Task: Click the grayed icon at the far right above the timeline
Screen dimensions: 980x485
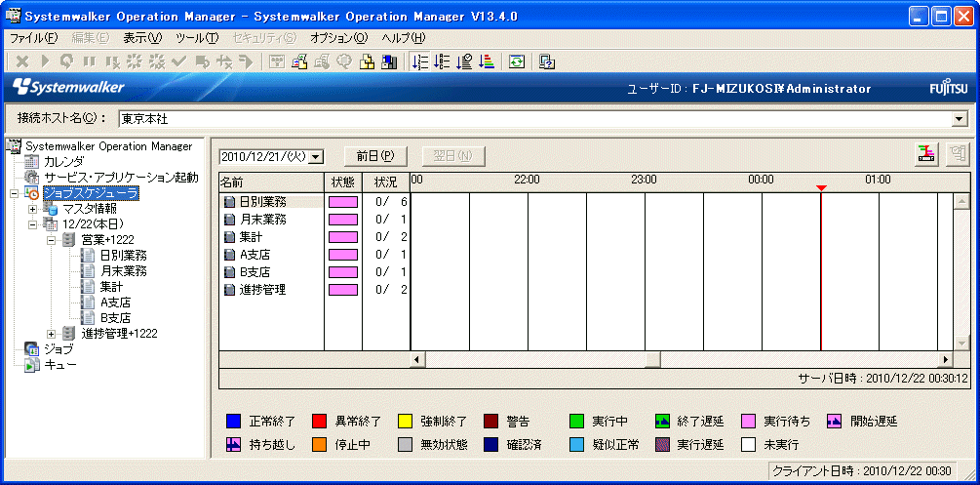Action: point(957,154)
